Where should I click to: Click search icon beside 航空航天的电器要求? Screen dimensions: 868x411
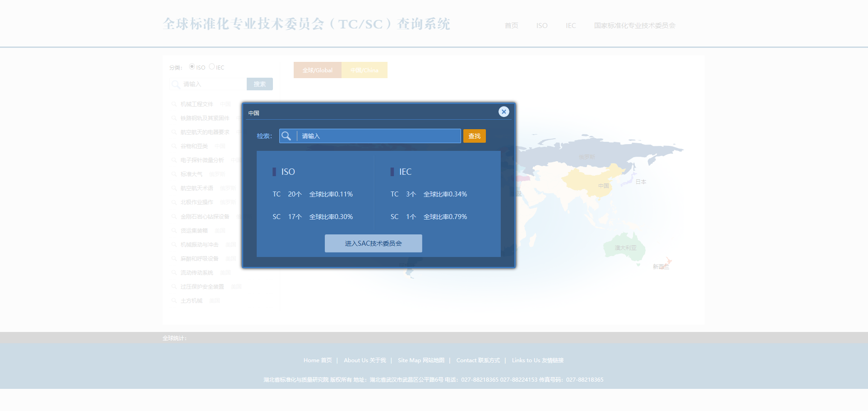click(174, 132)
